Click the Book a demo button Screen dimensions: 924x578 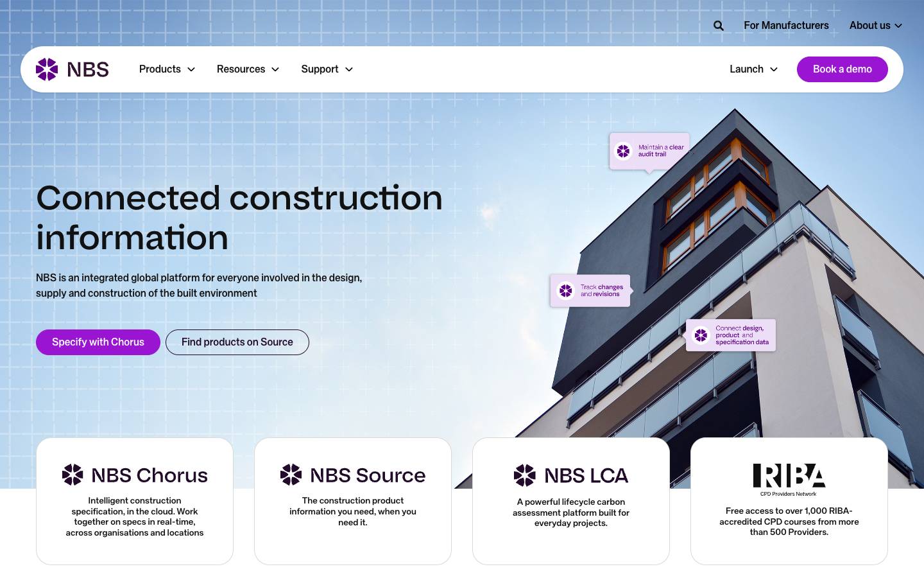coord(843,69)
